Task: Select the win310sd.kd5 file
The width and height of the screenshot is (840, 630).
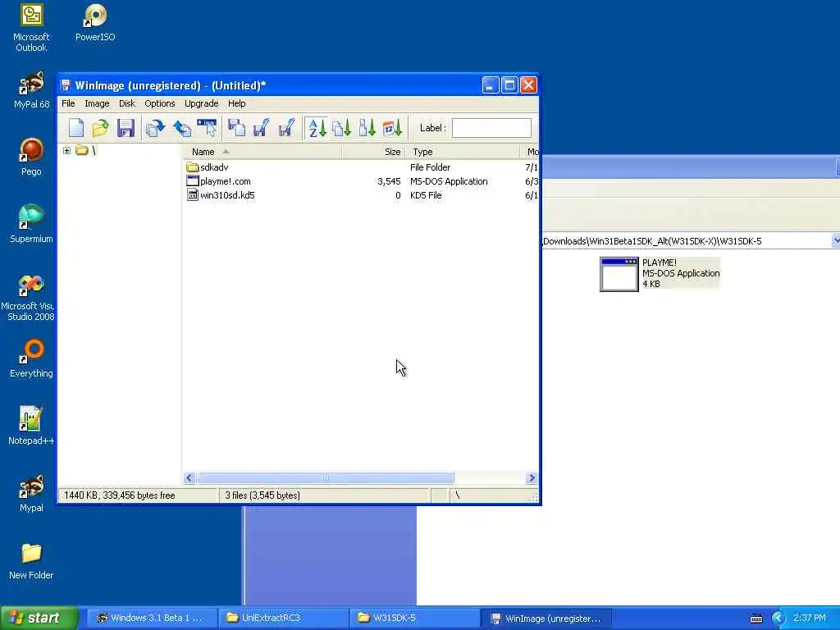Action: pyautogui.click(x=227, y=195)
